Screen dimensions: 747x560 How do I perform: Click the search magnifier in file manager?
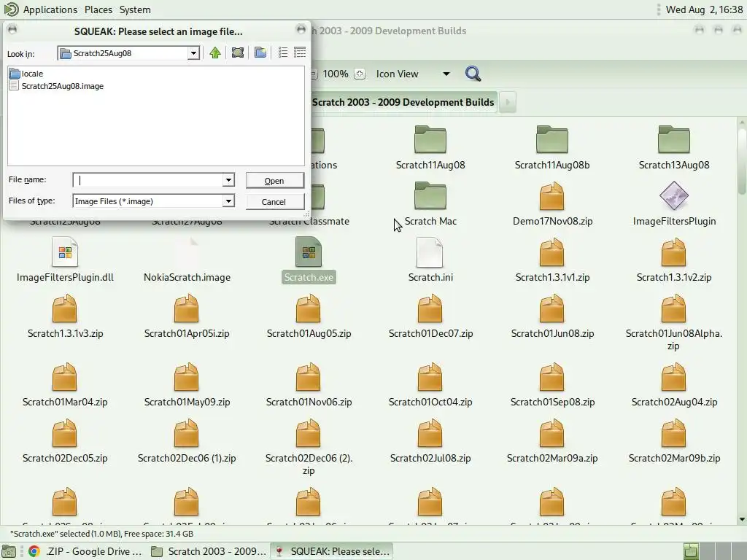tap(473, 74)
